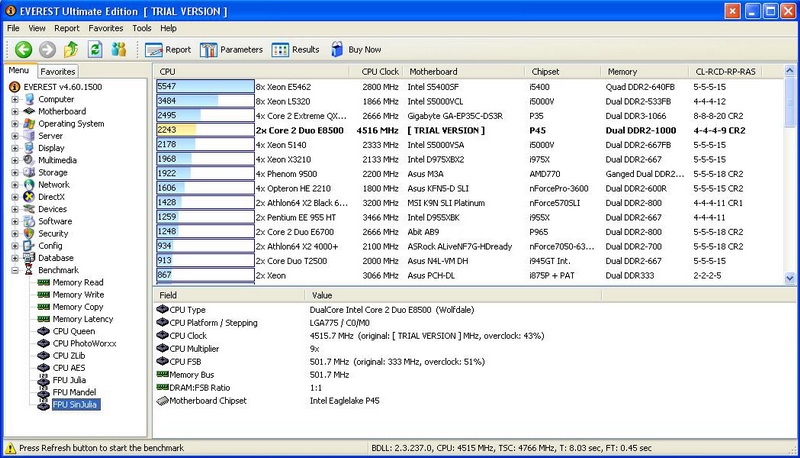Expand the Motherboard tree node
This screenshot has height=458, width=800.
point(15,112)
